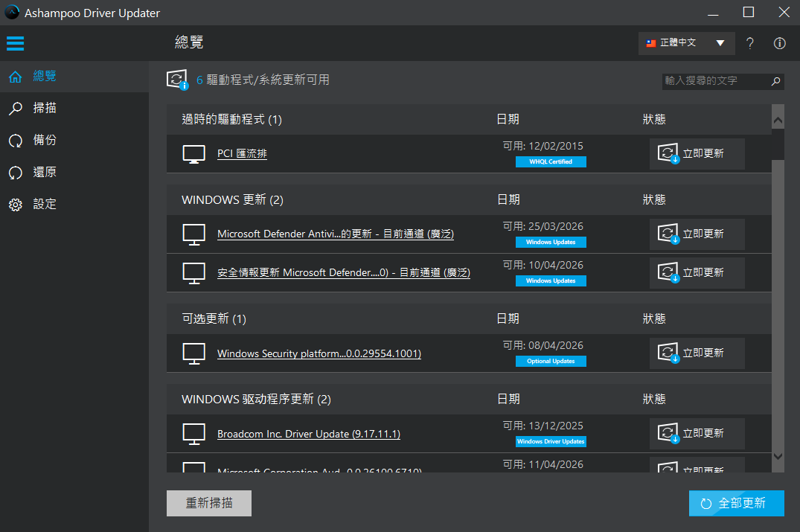This screenshot has height=532, width=800.
Task: Click the home icon beside 總覽
Action: click(16, 77)
